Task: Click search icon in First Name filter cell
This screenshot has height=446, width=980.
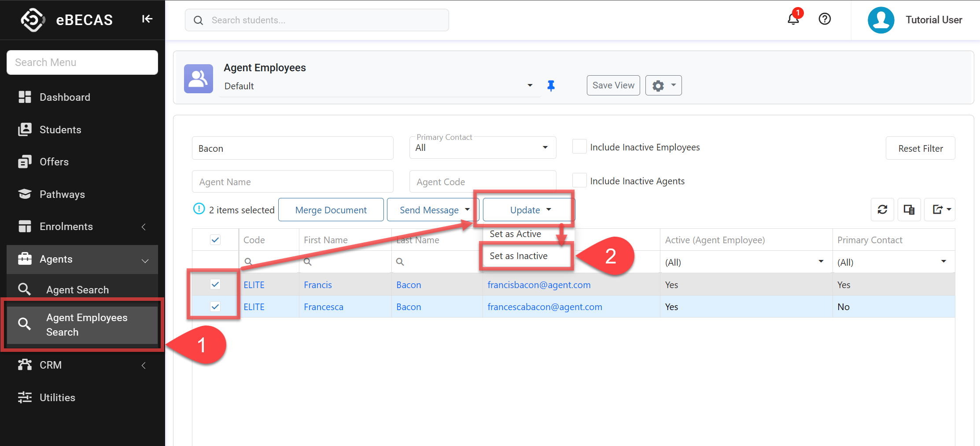Action: 308,262
